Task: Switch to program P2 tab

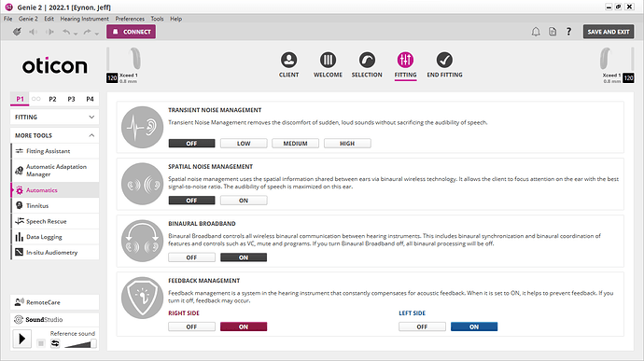Action: (x=52, y=99)
